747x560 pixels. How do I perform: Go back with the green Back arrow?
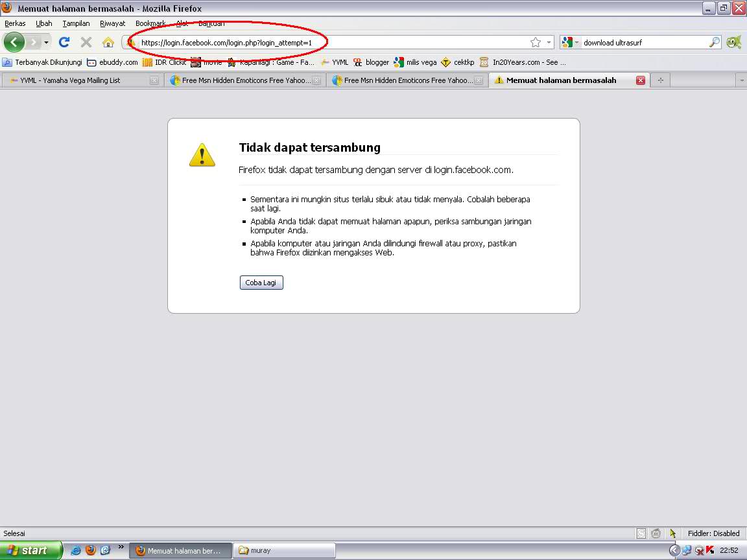14,42
